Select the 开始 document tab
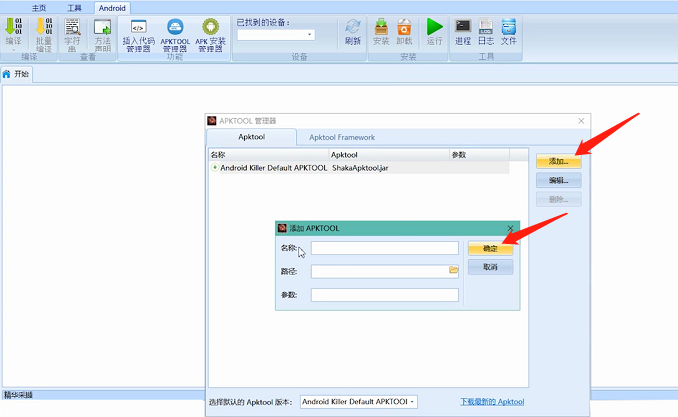 pyautogui.click(x=17, y=74)
